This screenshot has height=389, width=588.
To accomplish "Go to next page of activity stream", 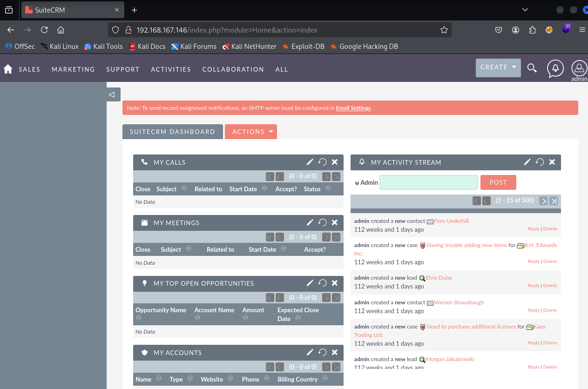I will click(x=543, y=201).
